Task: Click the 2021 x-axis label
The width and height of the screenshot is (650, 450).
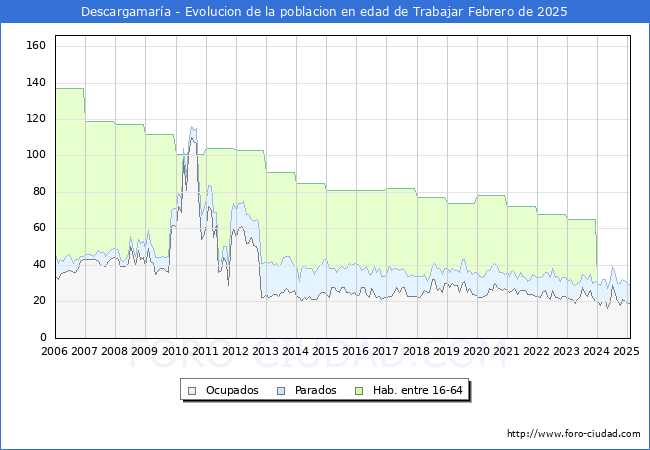Action: point(507,351)
